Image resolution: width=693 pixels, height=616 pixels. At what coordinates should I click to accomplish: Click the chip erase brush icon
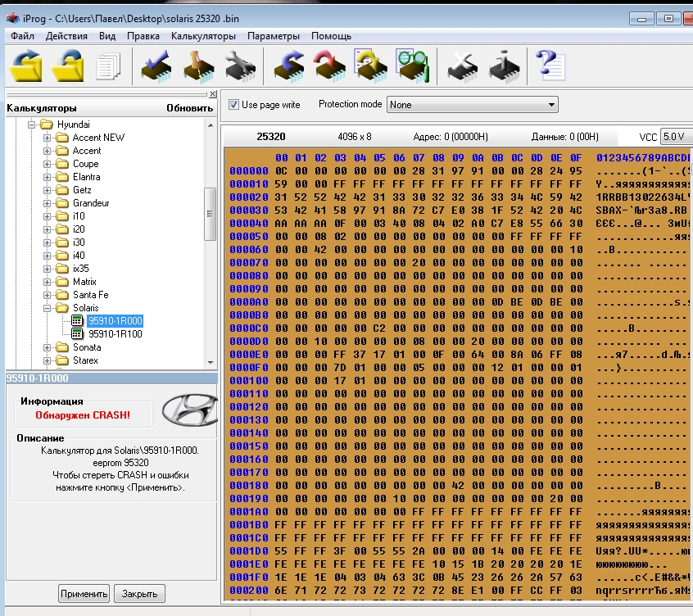(x=197, y=66)
